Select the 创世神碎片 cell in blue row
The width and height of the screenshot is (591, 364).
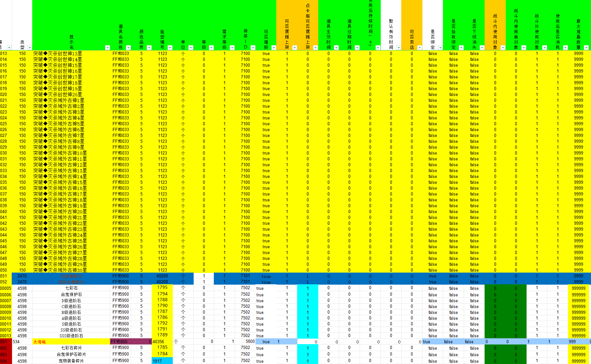[x=71, y=276]
